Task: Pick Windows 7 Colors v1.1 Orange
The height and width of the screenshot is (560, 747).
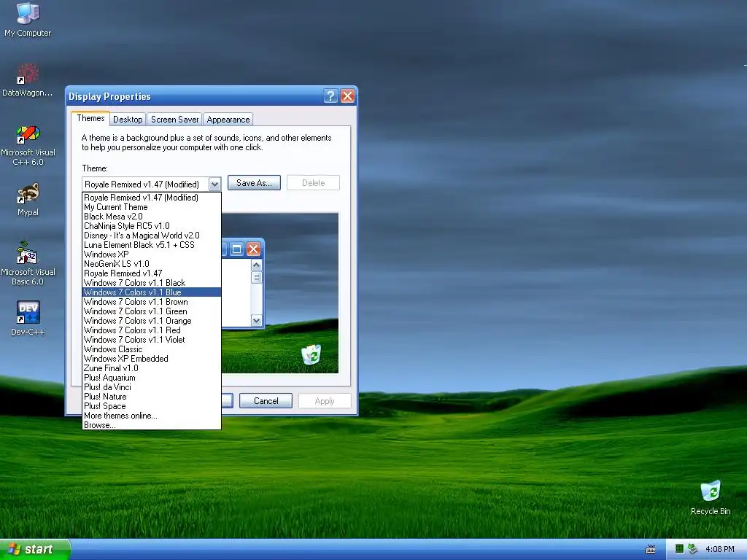Action: 152,321
